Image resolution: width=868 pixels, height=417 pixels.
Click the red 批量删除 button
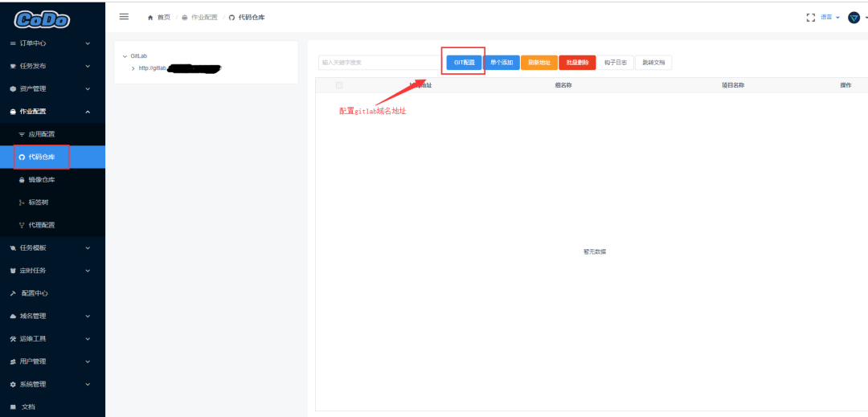click(x=577, y=63)
